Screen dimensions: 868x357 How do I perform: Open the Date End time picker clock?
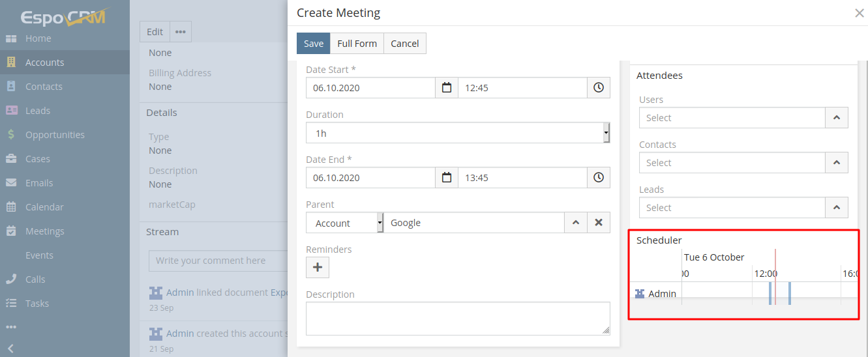point(599,178)
